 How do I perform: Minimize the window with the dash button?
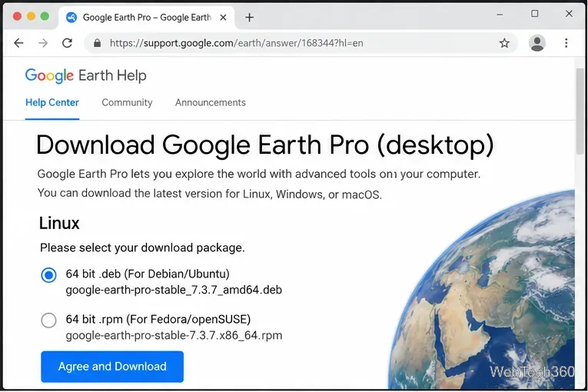tap(500, 15)
